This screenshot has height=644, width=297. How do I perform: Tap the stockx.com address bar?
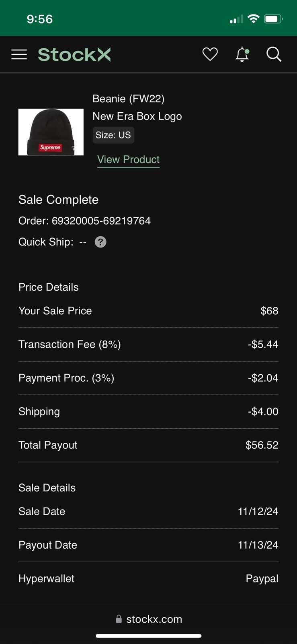click(x=154, y=619)
